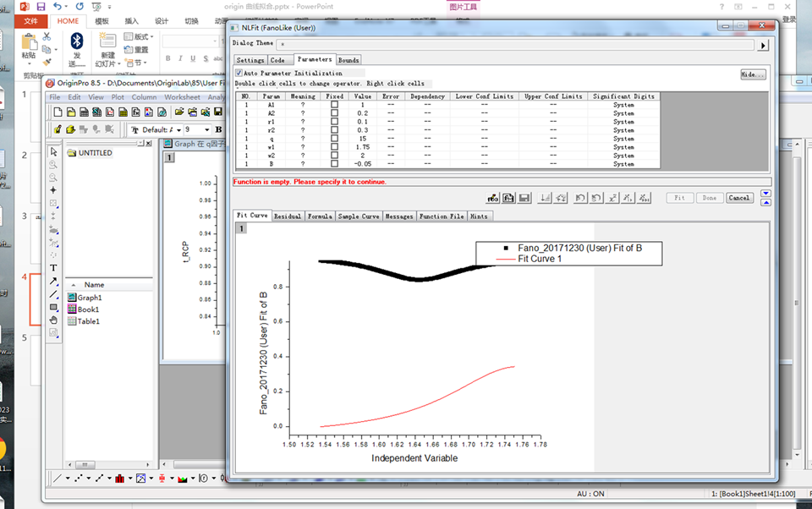This screenshot has height=509, width=812.
Task: Select the Line tool in Origin
Action: 53,294
